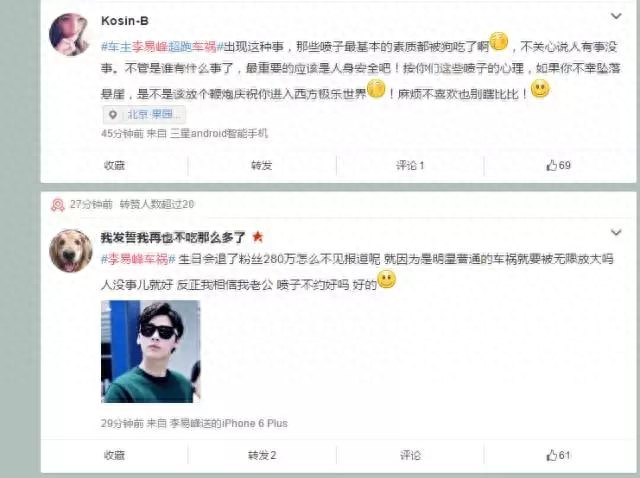Expand the options chevron on Kosin-B's post
The width and height of the screenshot is (640, 478).
pos(616,16)
